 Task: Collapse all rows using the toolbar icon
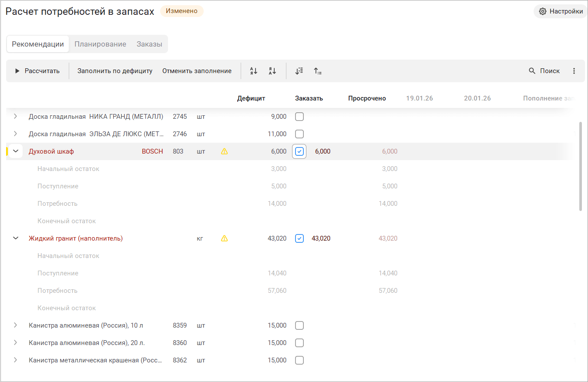(x=318, y=71)
